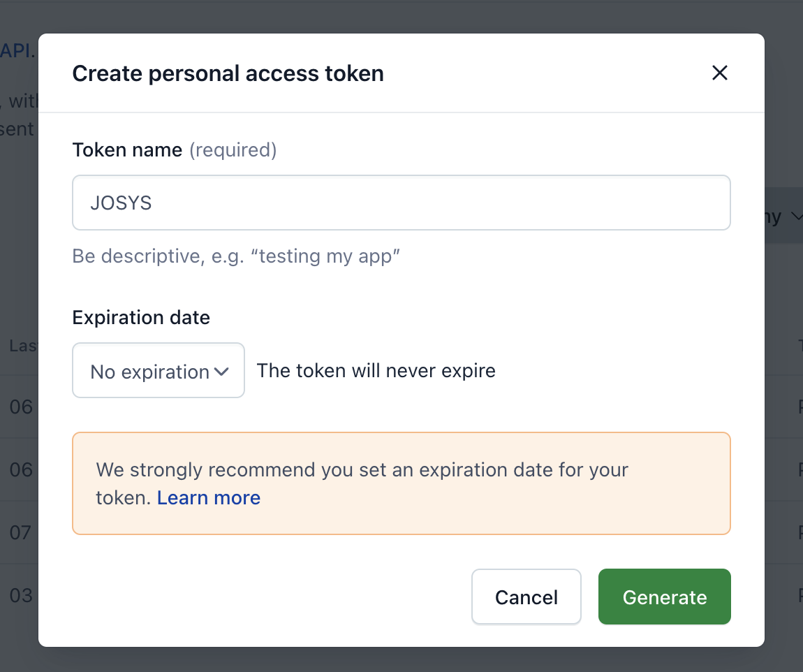Click the Token name input field
This screenshot has width=803, height=672.
pos(401,203)
